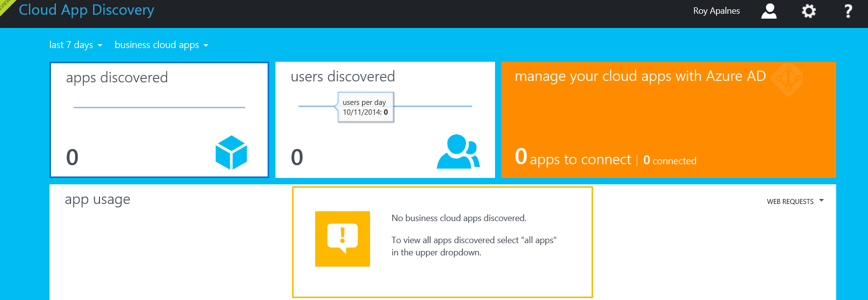Click the To view all apps discovered hint
This screenshot has height=300, width=868.
[x=474, y=246]
